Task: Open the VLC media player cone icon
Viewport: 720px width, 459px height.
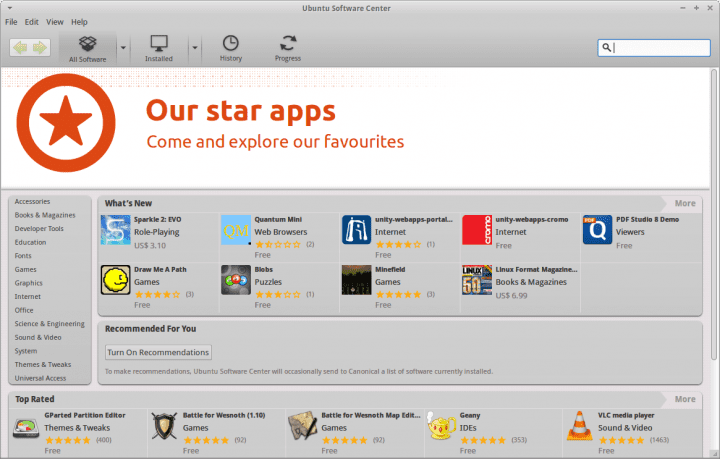Action: 579,426
